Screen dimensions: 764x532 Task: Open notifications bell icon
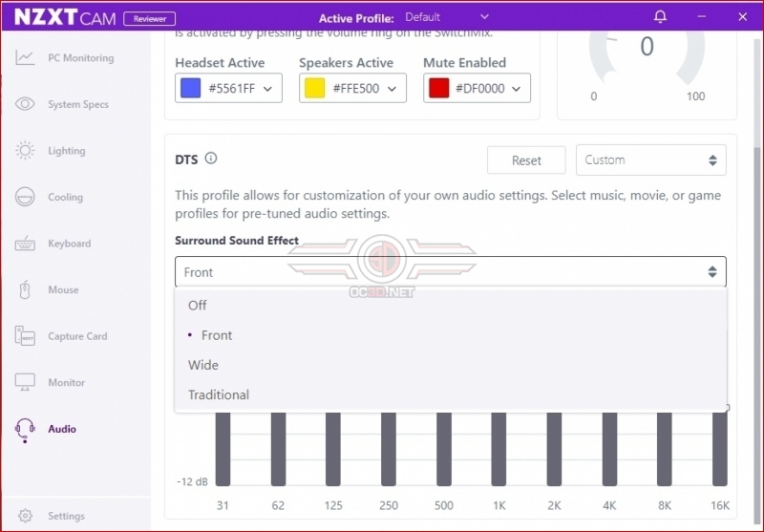tap(660, 16)
